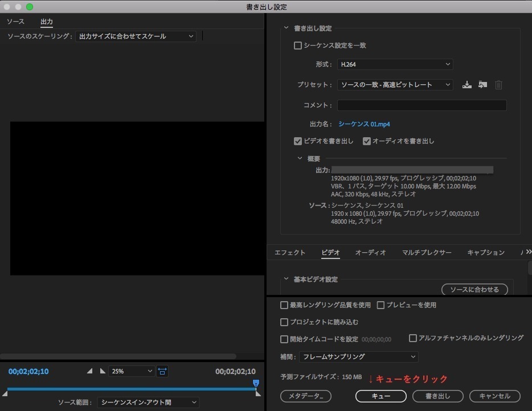
Task: Set the in point with left triangle icon
Action: (89, 371)
